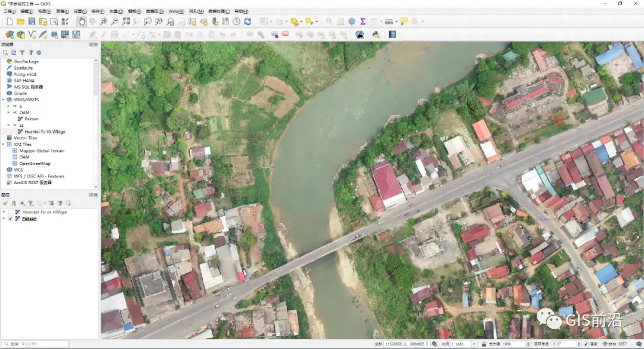Click the PostgreSQL browser entry
Viewport: 644px width, 349px height.
26,74
